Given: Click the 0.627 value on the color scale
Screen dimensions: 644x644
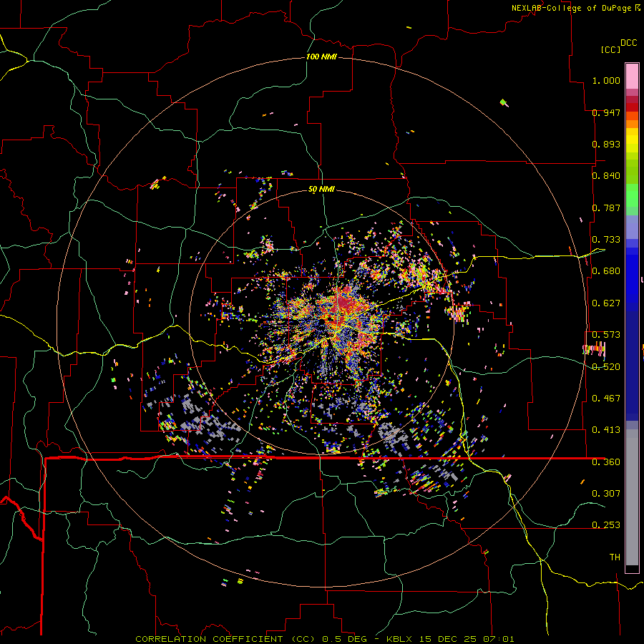Looking at the screenshot, I should (606, 303).
